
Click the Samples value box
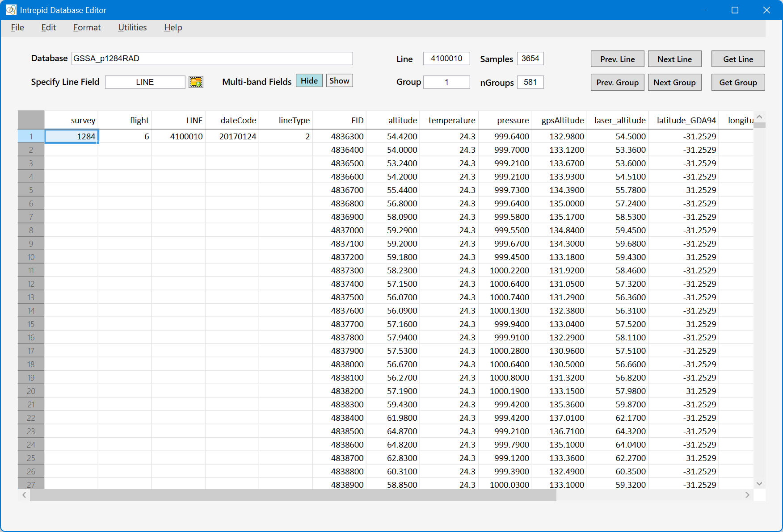[x=530, y=59]
